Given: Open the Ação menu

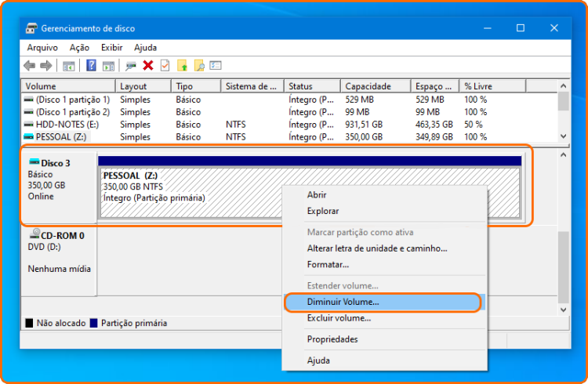Looking at the screenshot, I should pos(79,48).
